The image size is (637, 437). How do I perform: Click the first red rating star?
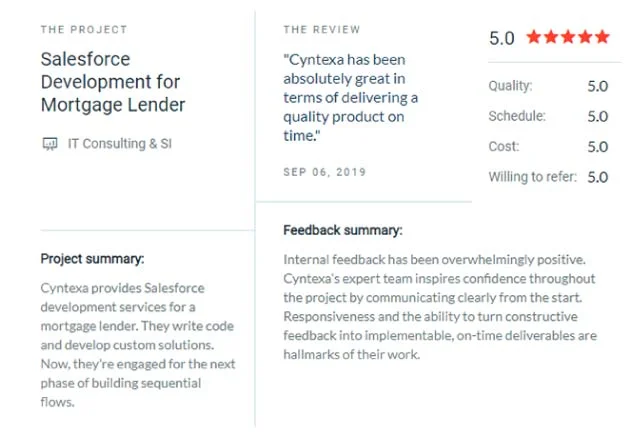pos(533,38)
